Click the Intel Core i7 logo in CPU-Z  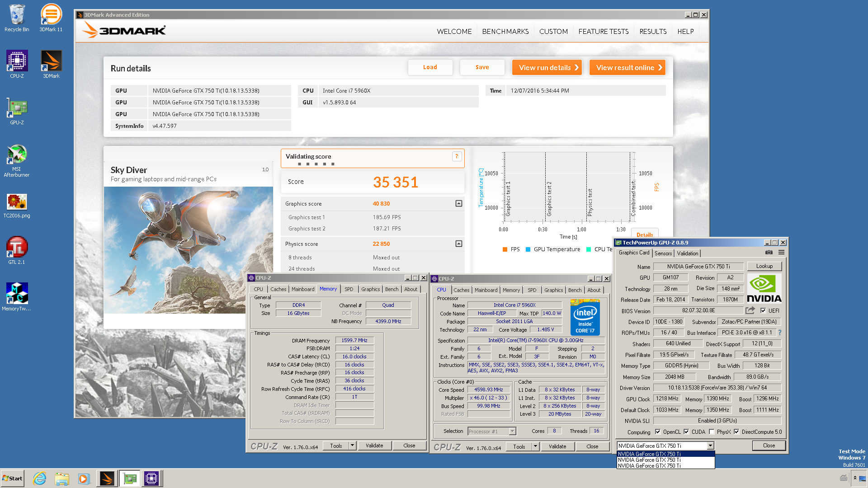[x=585, y=317]
